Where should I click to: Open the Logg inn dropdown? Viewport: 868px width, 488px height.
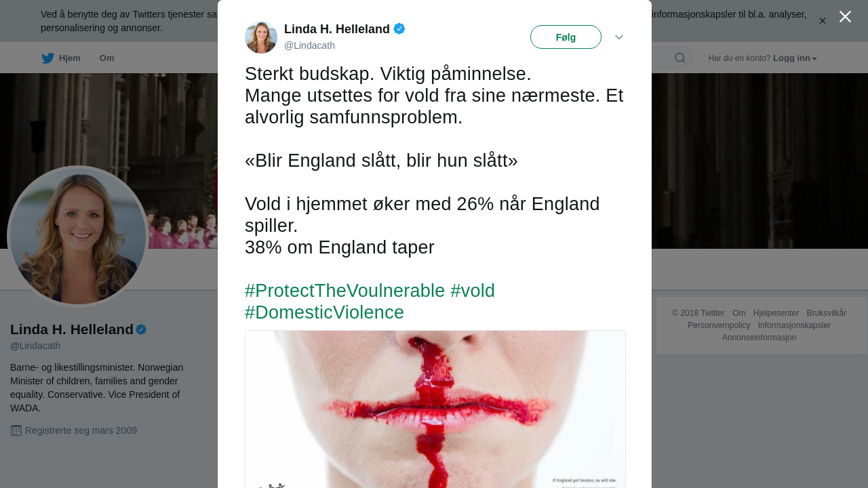[795, 58]
